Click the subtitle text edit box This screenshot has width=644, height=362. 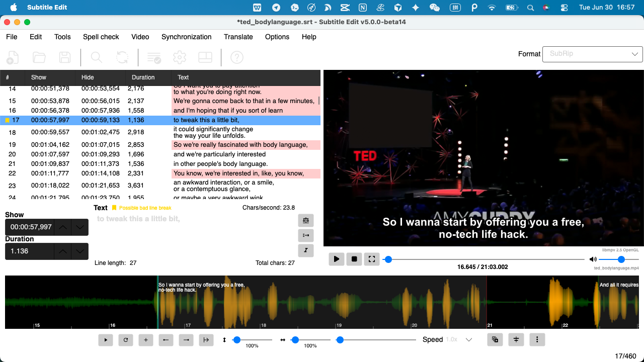[x=195, y=235]
